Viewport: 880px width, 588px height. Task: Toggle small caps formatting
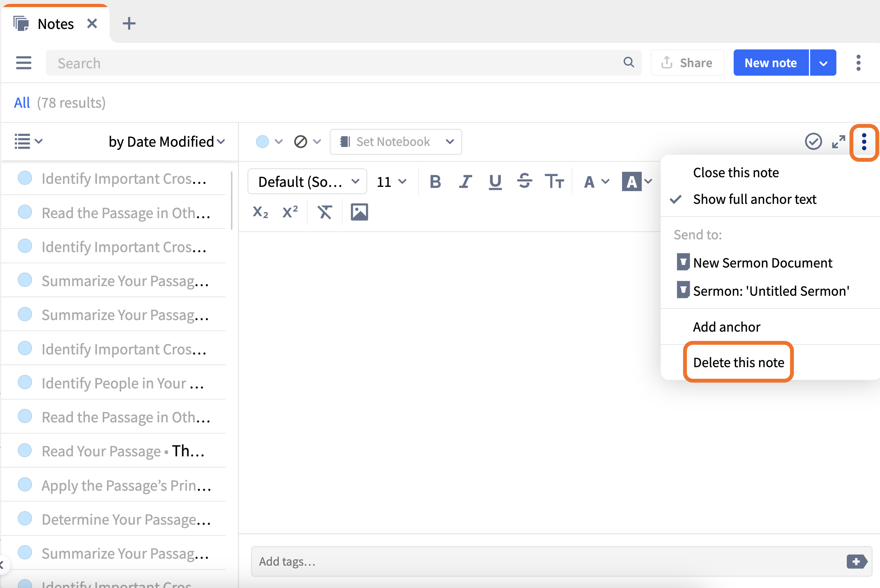[554, 181]
